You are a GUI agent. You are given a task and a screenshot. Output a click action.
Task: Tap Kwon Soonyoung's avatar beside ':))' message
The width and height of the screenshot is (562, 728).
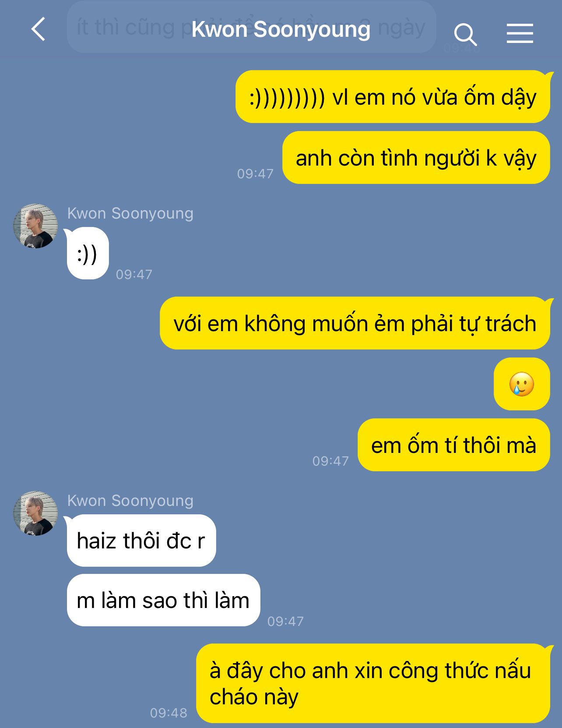coord(35,226)
